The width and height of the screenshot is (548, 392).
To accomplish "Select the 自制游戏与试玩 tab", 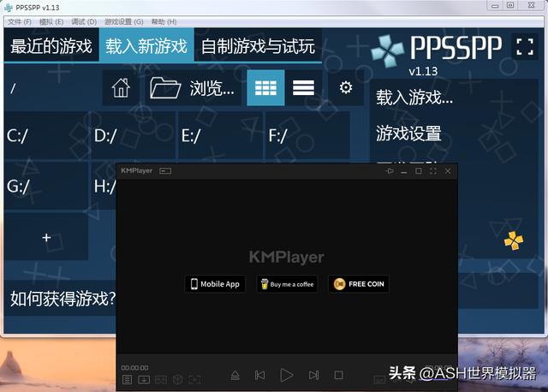I will point(258,46).
